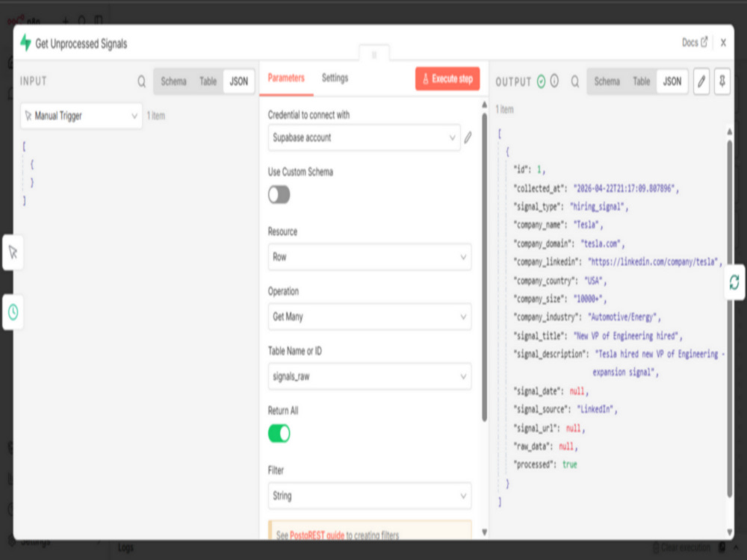Click the green output success checkmark
Viewport: 747px width, 560px height.
pos(541,81)
